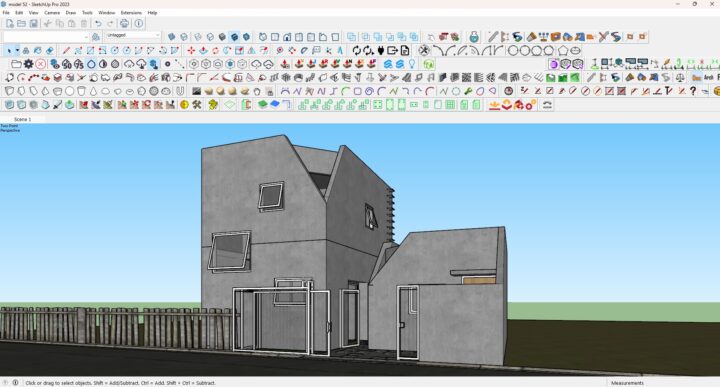Select the Rectangle tool
The height and width of the screenshot is (387, 720).
click(x=90, y=50)
